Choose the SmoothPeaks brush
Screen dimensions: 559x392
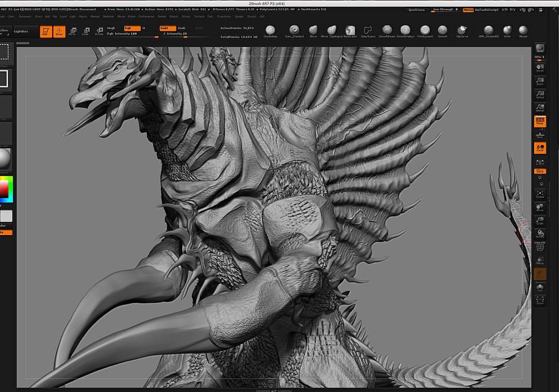click(387, 31)
